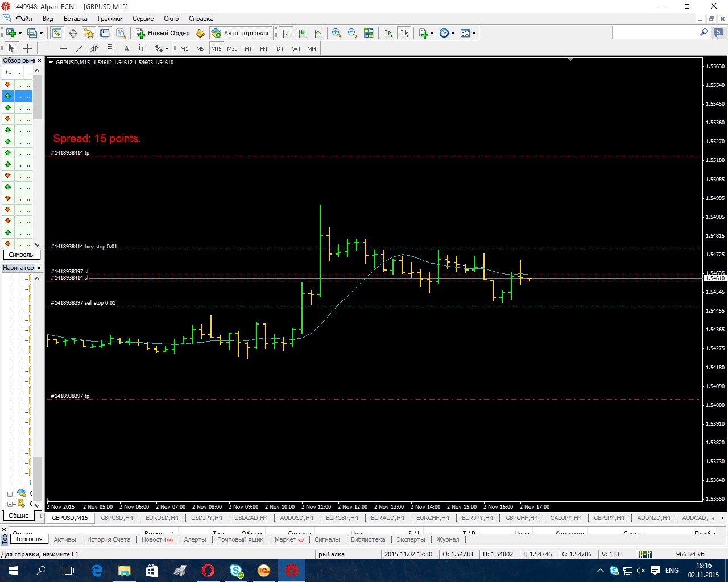
Task: Toggle the Data Window crosshair icon
Action: coord(73,33)
